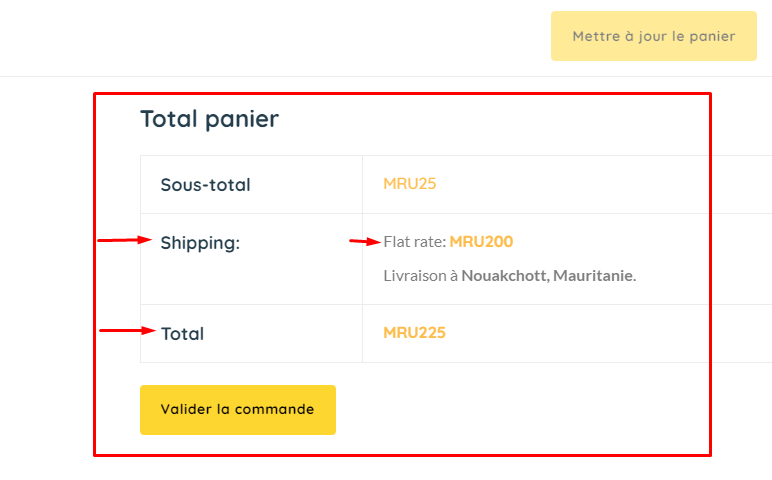Click Livraison à Nouakchott, Mauritanie text
772x480 pixels.
[510, 276]
